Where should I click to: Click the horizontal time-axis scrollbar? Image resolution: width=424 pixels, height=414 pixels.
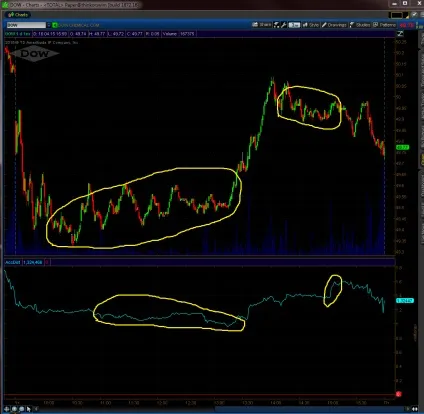(222, 409)
